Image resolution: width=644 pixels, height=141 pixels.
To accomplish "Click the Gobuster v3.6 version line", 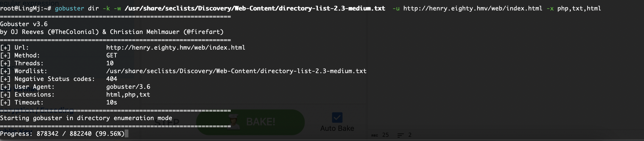I will pyautogui.click(x=24, y=24).
